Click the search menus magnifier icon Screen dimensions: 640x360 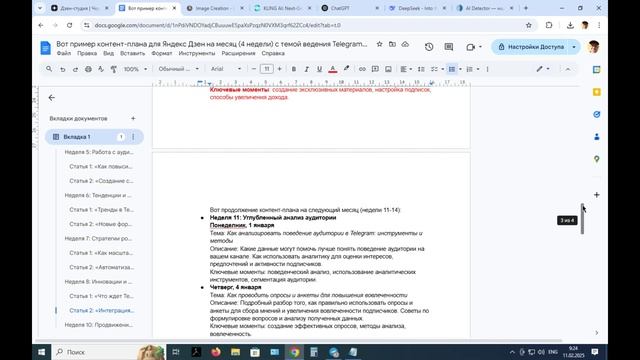tap(49, 69)
